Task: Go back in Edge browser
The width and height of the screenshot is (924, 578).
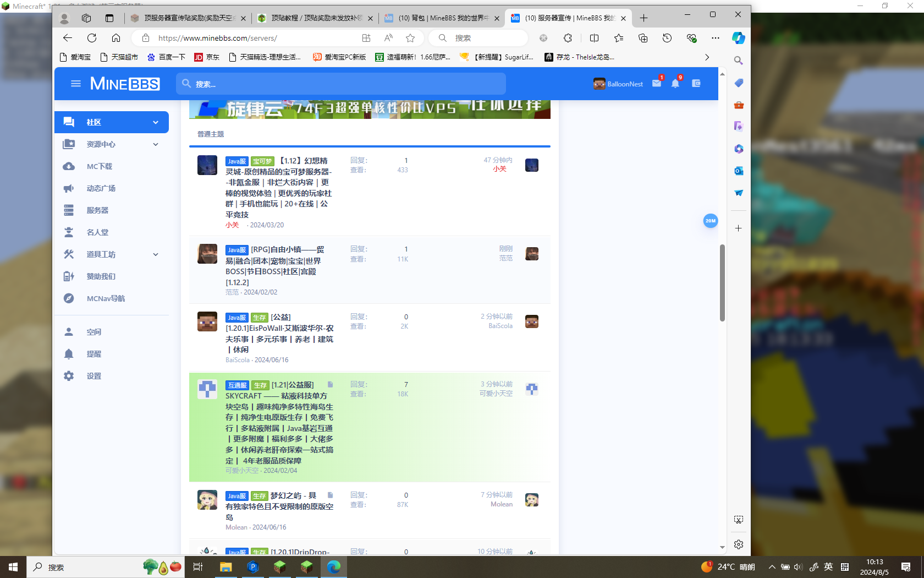Action: (x=68, y=38)
